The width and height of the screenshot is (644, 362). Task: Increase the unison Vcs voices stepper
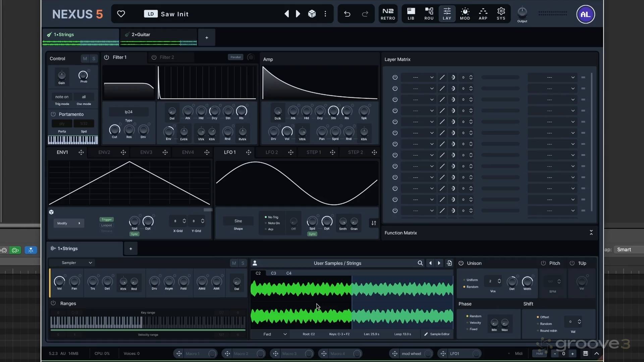(499, 279)
